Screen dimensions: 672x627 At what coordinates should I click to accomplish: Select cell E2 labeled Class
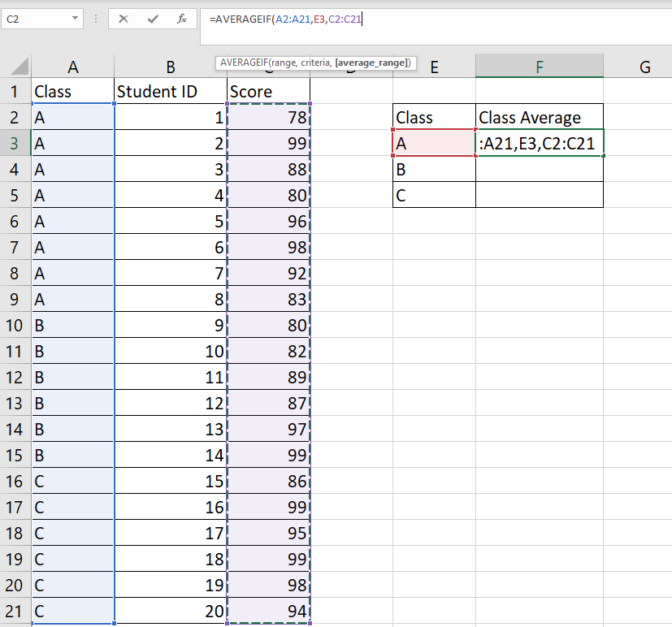[433, 117]
